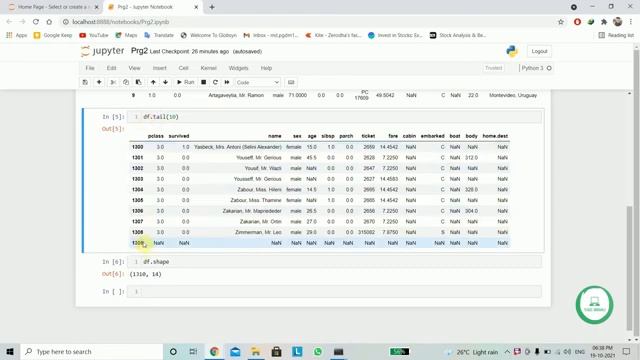Open the Kernel menu
640x360 pixels.
(209, 68)
